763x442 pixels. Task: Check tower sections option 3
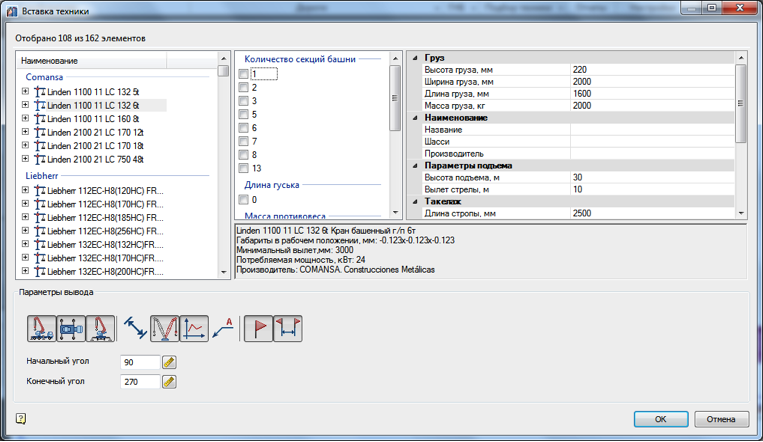point(243,101)
